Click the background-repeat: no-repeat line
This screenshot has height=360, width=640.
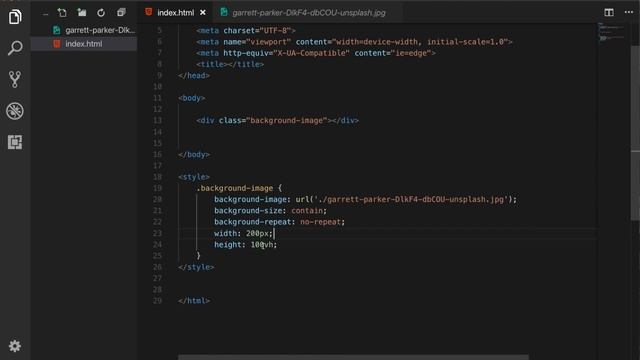click(279, 222)
